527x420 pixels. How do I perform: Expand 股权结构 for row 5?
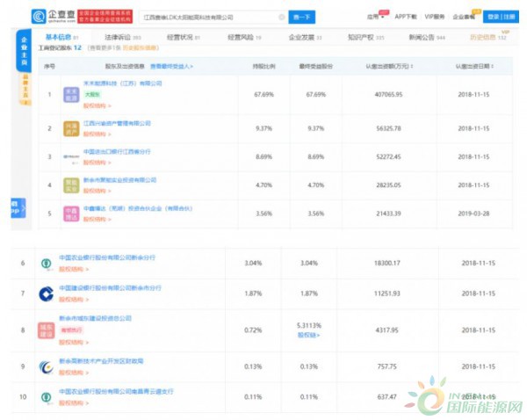point(97,219)
